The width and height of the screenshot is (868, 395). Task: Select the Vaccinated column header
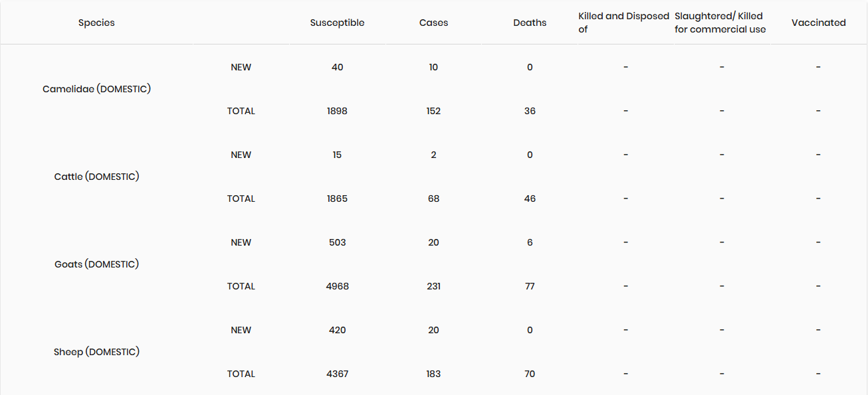[x=818, y=23]
